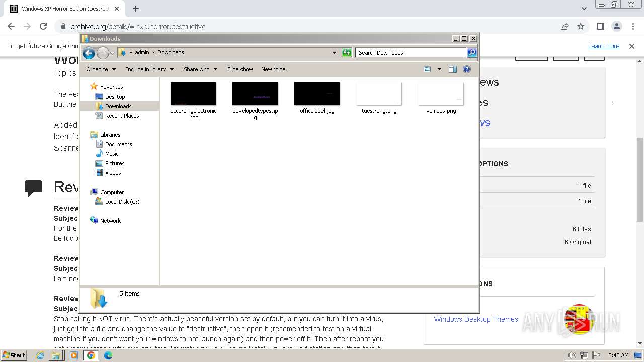Refresh the Downloads folder view
This screenshot has height=362, width=644.
pyautogui.click(x=347, y=52)
